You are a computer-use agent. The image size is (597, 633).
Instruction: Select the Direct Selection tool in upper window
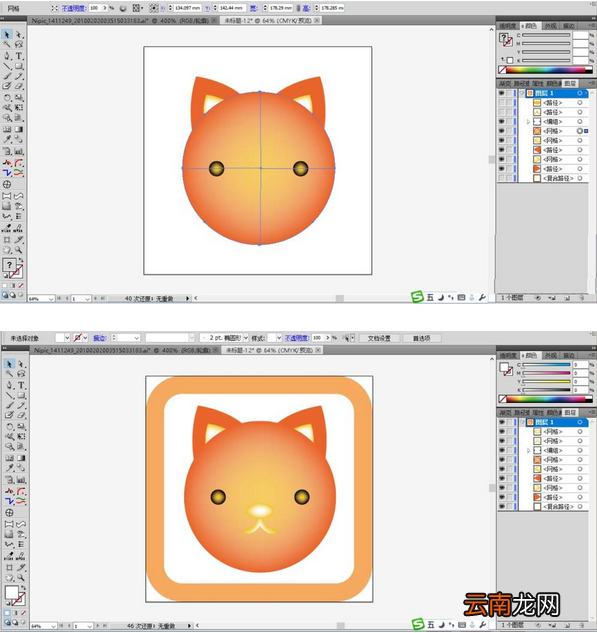coord(19,35)
